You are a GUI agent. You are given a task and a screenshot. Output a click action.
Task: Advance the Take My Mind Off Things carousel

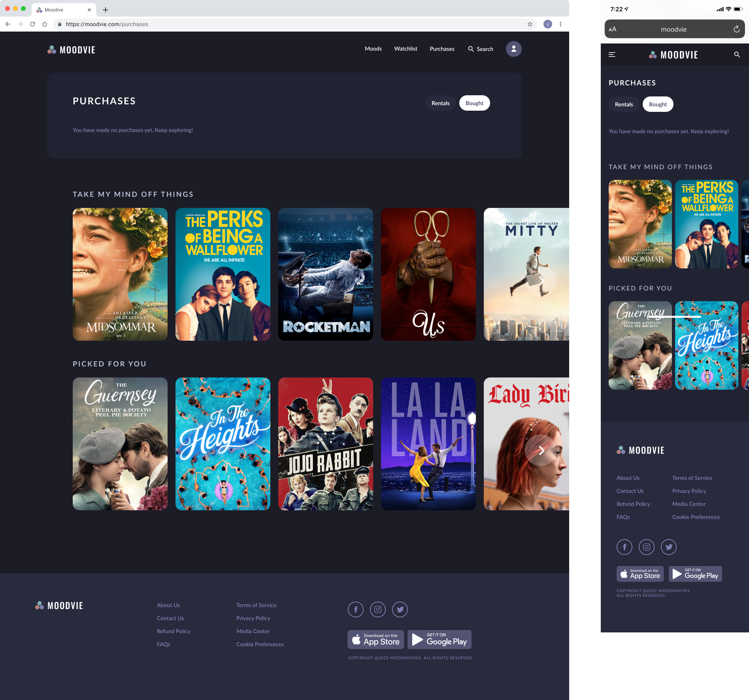click(x=541, y=281)
